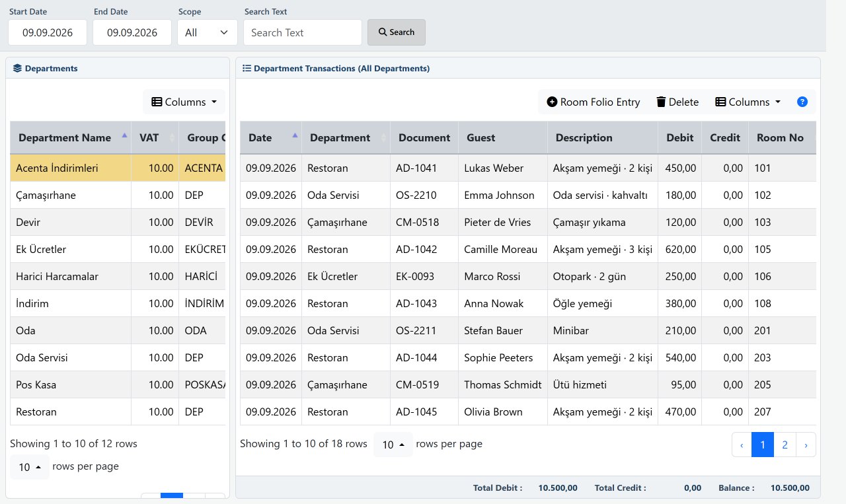Open Columns dropdown in Departments panel
Viewport: 846px width, 504px height.
pyautogui.click(x=184, y=102)
